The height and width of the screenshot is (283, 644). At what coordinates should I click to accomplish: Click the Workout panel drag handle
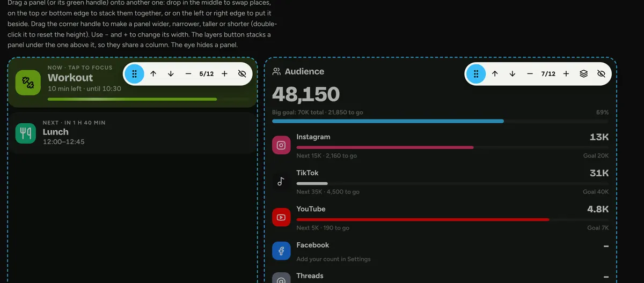point(135,73)
